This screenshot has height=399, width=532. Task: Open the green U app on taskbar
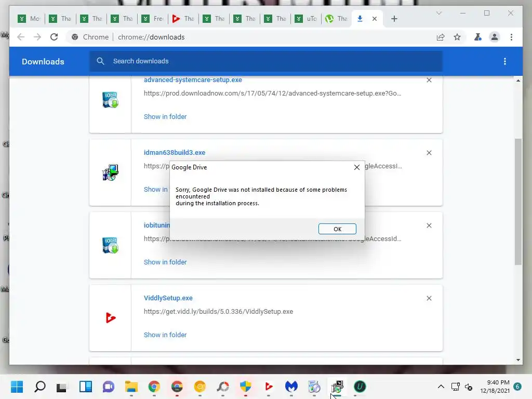(360, 387)
